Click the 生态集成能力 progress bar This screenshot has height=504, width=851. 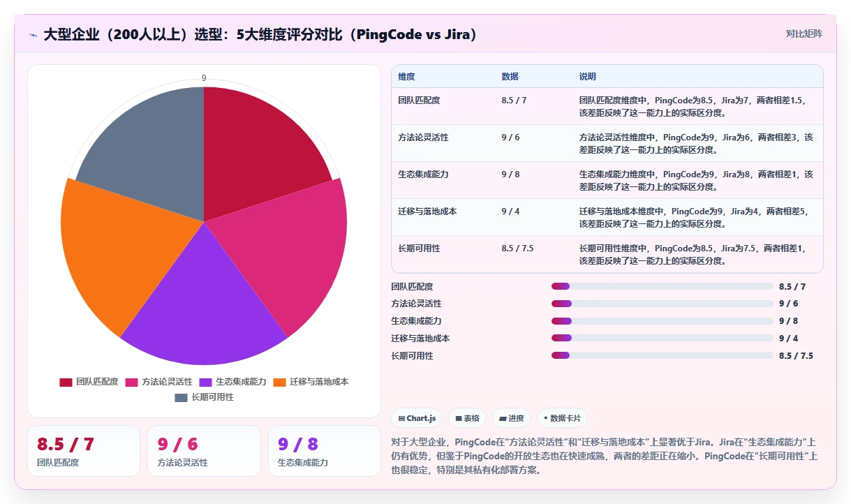click(662, 321)
